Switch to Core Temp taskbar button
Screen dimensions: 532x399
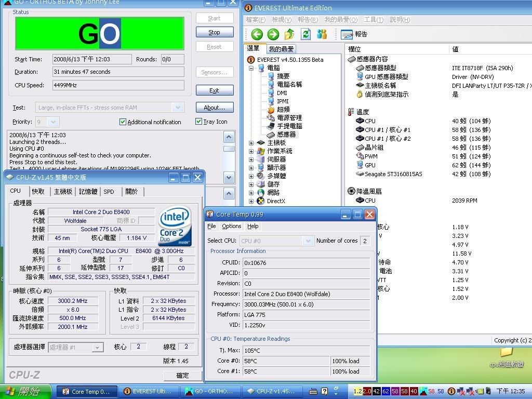87,392
